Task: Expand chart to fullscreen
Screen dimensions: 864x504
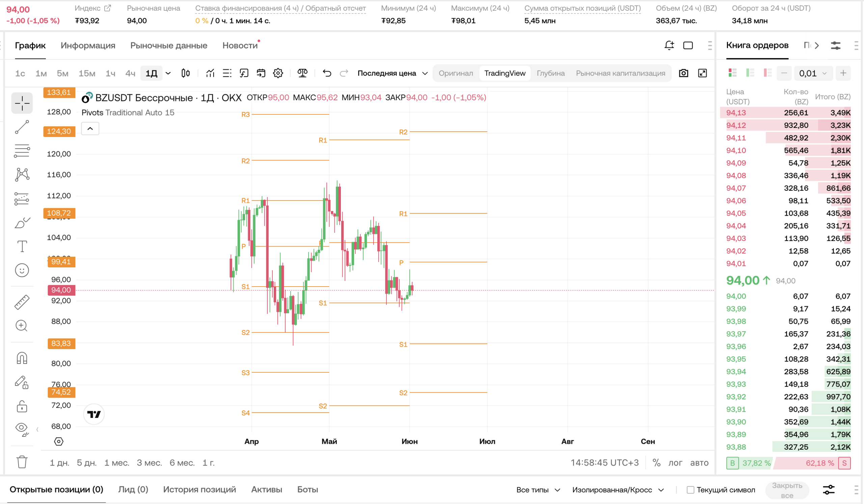Action: (x=703, y=73)
